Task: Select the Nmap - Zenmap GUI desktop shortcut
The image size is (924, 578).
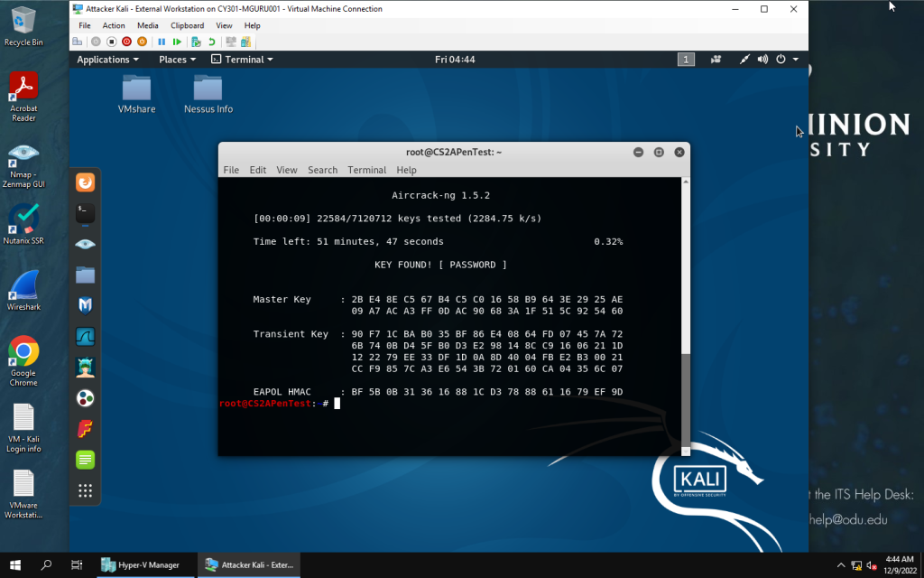Action: (23, 166)
